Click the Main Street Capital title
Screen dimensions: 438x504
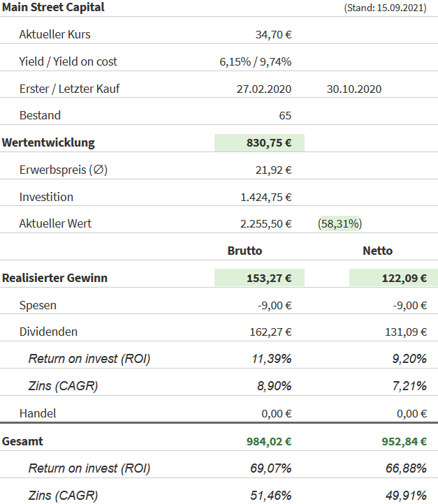[53, 8]
